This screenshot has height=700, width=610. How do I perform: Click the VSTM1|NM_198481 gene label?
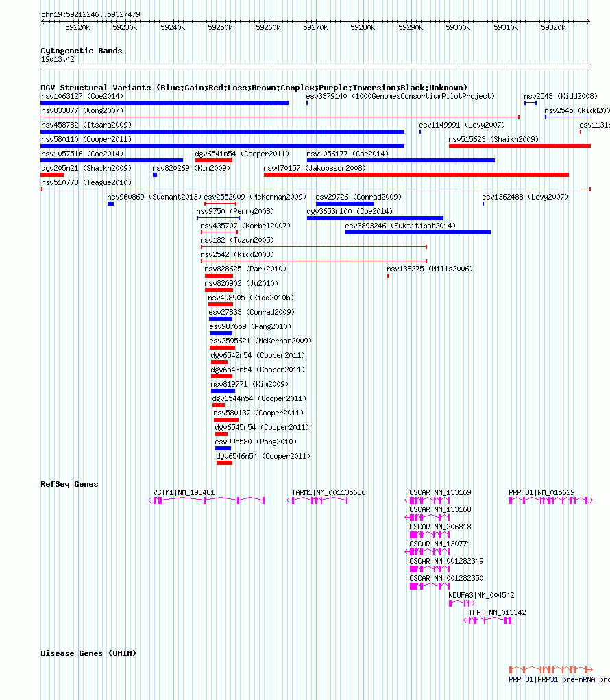[x=184, y=492]
